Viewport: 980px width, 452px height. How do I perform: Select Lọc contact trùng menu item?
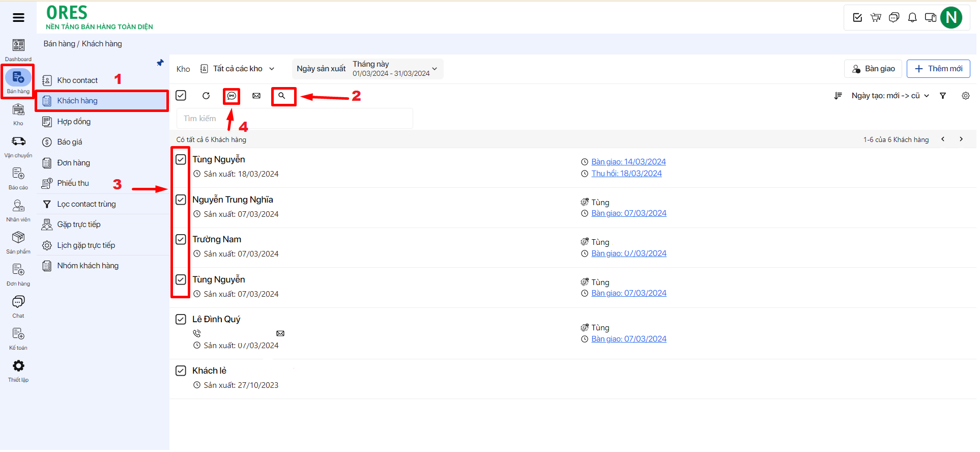[x=86, y=204]
